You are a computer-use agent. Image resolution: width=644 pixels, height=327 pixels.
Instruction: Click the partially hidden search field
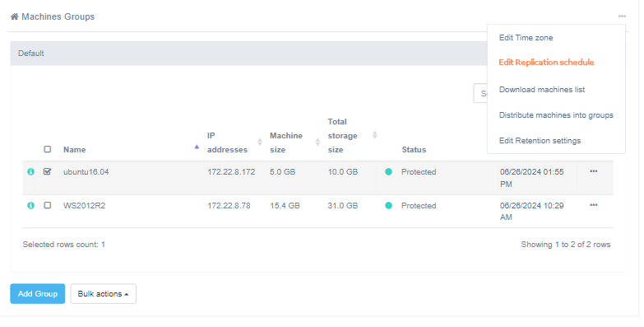tap(480, 93)
